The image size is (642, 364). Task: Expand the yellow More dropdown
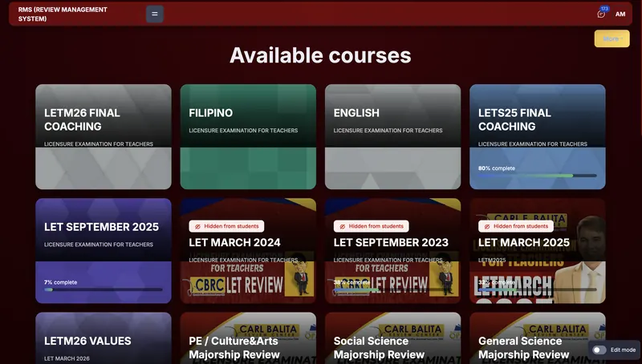pos(612,38)
